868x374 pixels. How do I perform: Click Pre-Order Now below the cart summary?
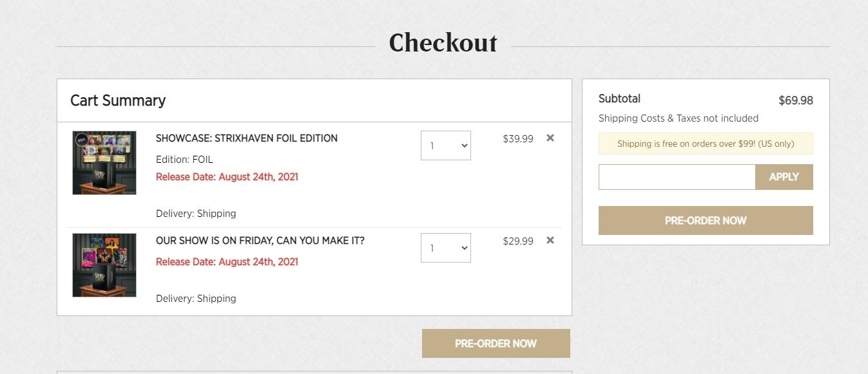[x=496, y=344]
